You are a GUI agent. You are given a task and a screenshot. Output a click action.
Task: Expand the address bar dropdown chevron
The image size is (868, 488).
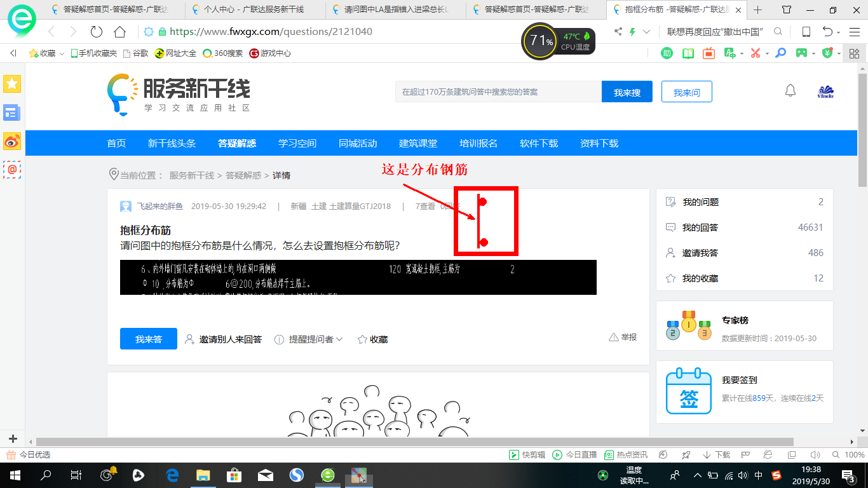click(x=647, y=32)
